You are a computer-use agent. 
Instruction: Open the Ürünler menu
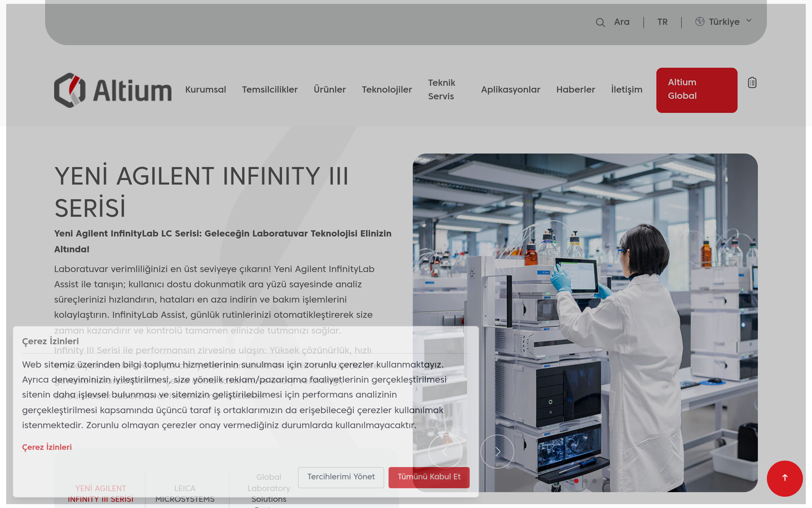click(330, 90)
